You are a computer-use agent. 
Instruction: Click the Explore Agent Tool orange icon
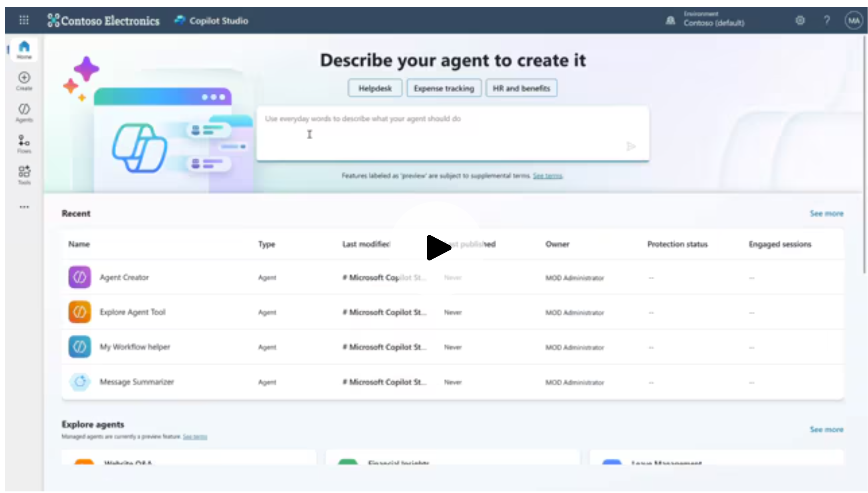click(79, 312)
